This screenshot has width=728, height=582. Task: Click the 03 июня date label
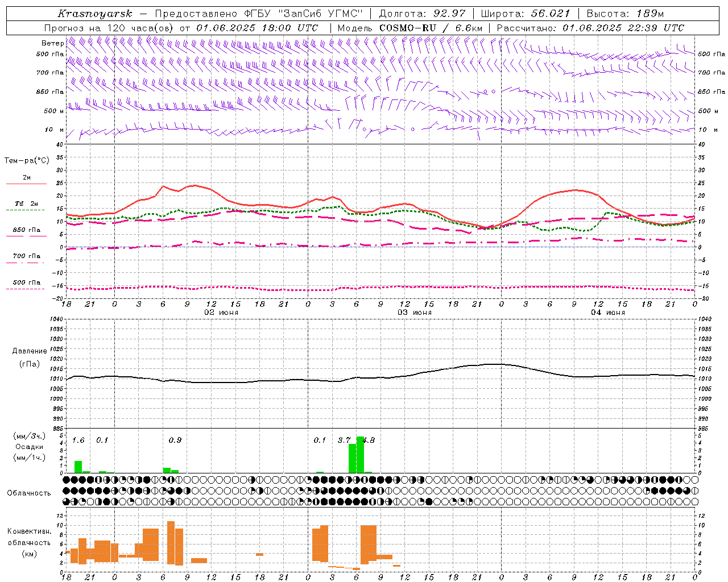[x=415, y=312]
